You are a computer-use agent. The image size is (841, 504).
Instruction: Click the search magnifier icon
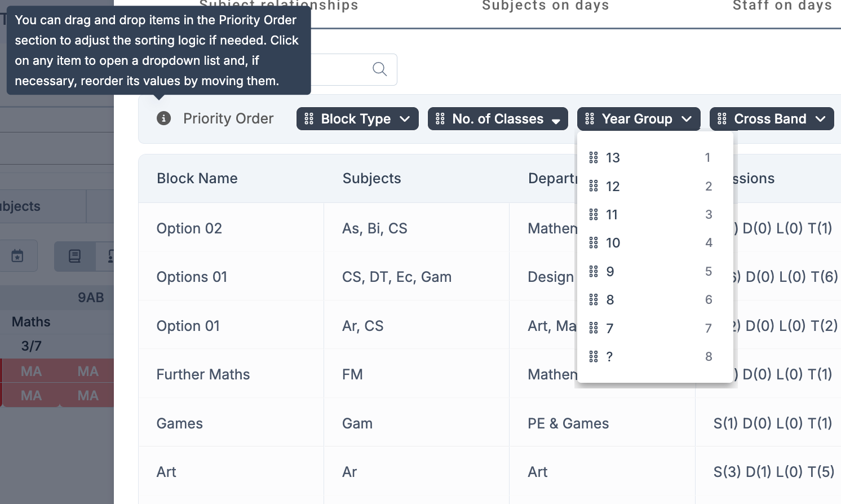(x=379, y=69)
